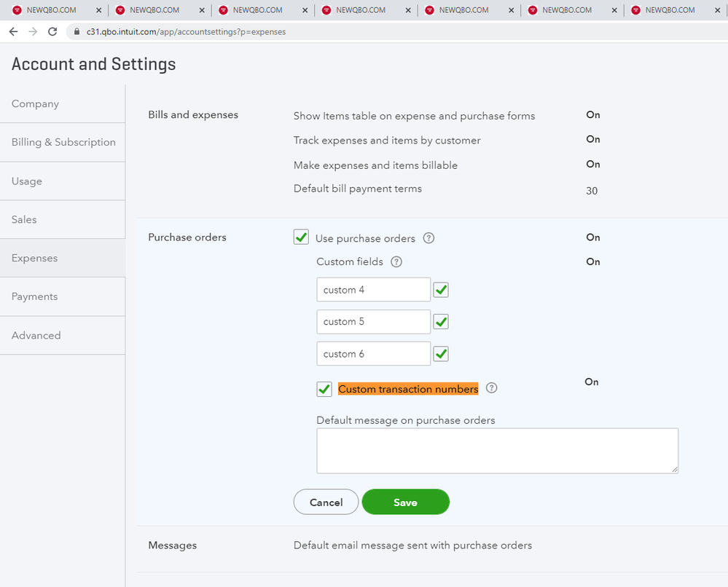Toggle the checkbox next to custom 4
The image size is (728, 587).
441,290
